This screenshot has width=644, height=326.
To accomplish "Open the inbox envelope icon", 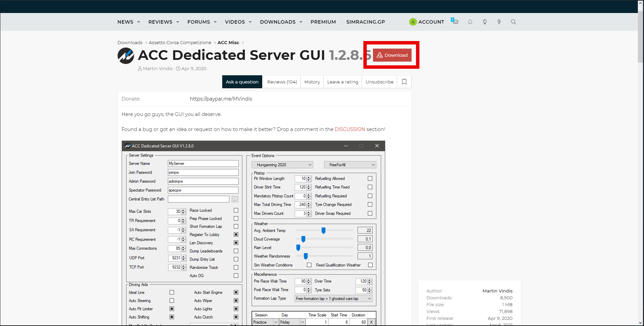I will (x=455, y=21).
